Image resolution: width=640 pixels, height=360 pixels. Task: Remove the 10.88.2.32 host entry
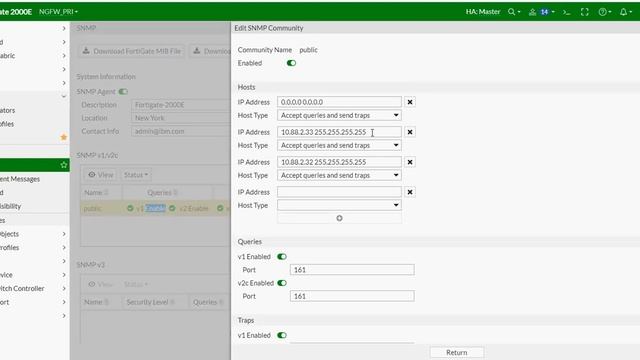tap(410, 162)
